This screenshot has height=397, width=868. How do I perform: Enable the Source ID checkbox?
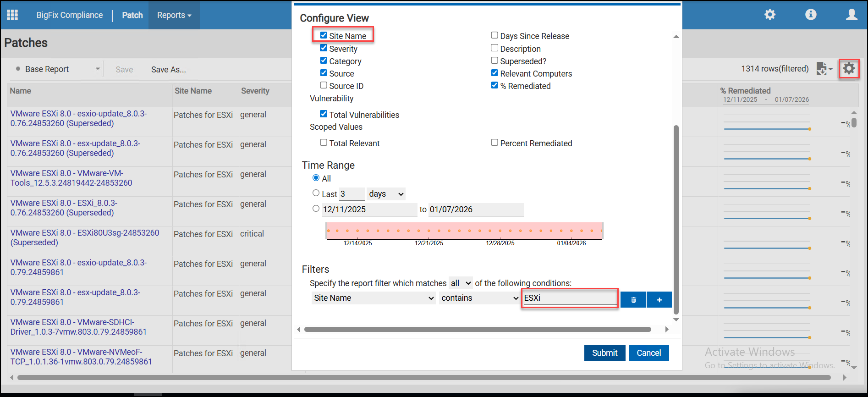pos(324,85)
